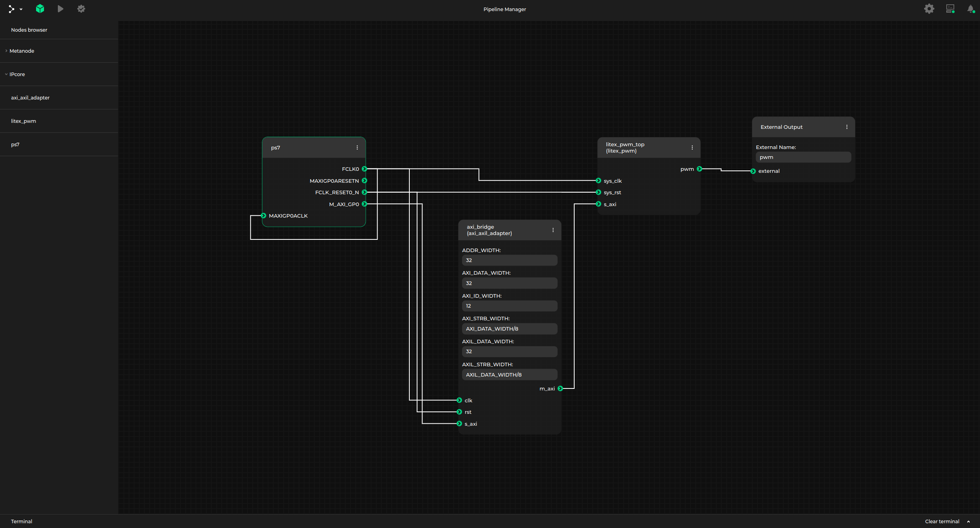Open litex_pwm_top node menu dots
980x528 pixels.
692,147
